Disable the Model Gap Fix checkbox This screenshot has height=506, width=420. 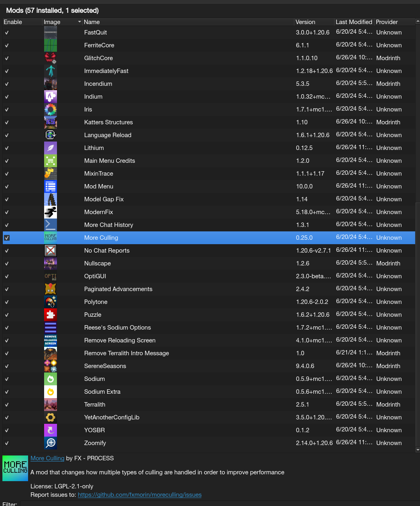[7, 199]
